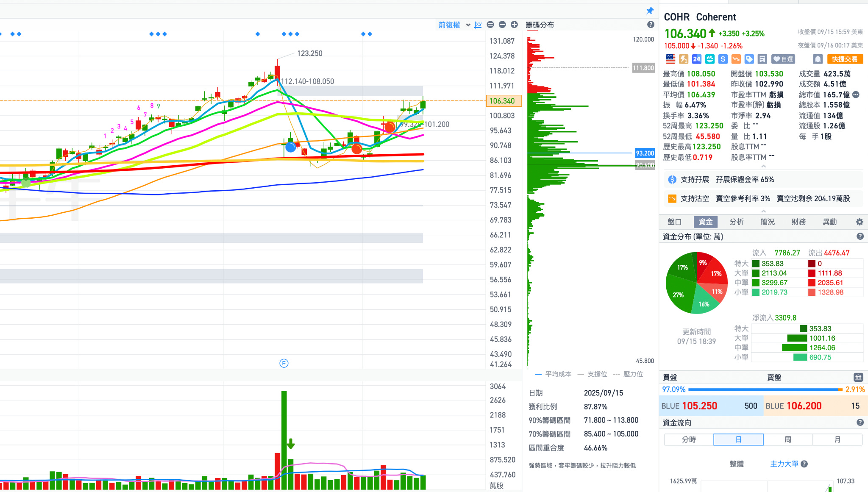Click the X,Y axis coordinate icon
The image size is (868, 492).
pos(478,25)
